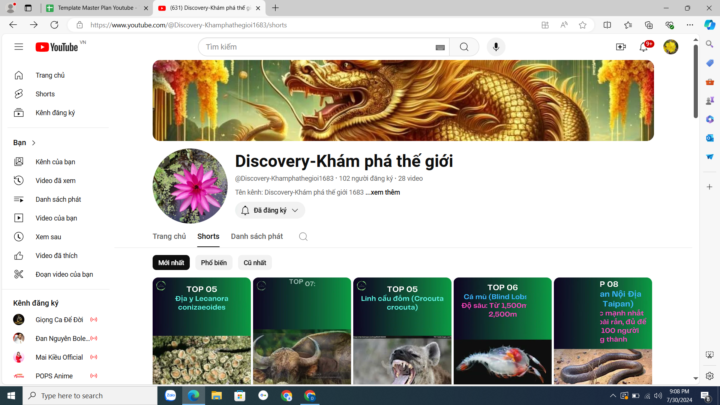
Task: Click the YouTube logo
Action: pyautogui.click(x=57, y=47)
